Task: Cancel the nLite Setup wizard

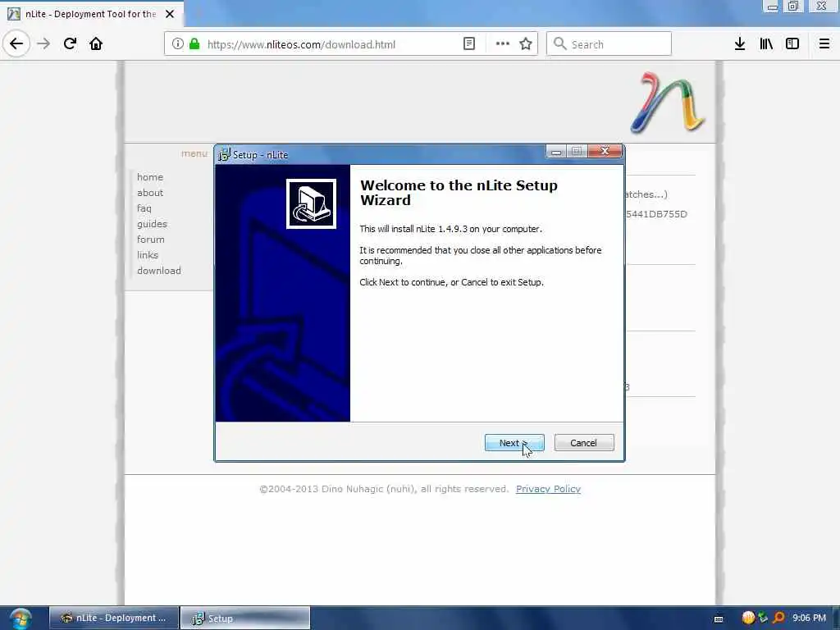Action: click(x=584, y=442)
